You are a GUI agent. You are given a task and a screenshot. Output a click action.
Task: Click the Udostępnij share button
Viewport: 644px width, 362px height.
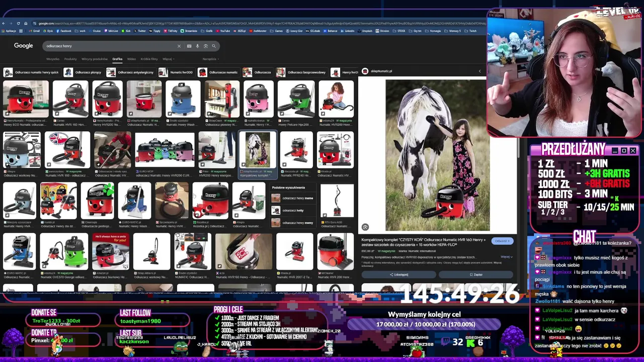click(399, 275)
